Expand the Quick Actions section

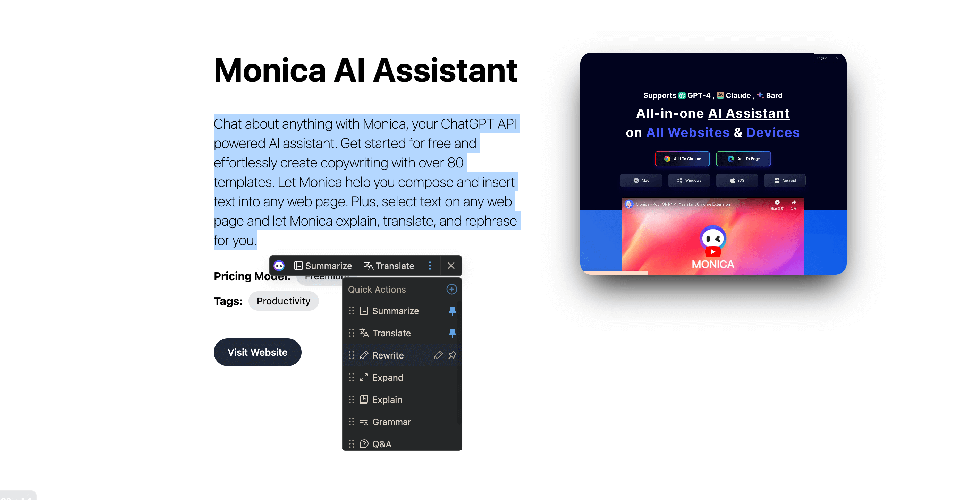coord(453,289)
